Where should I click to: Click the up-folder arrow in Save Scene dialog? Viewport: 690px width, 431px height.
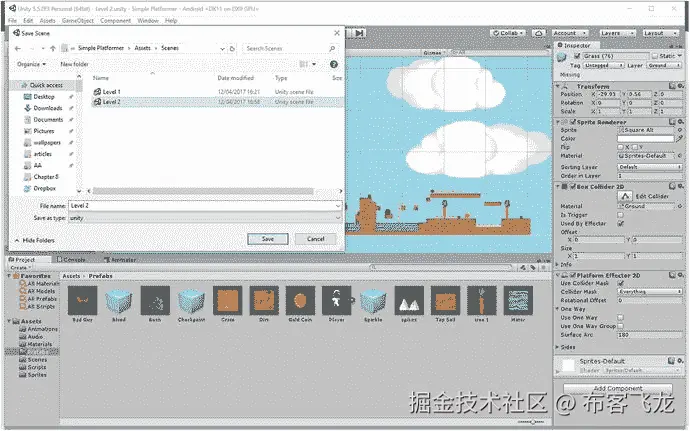[52, 48]
